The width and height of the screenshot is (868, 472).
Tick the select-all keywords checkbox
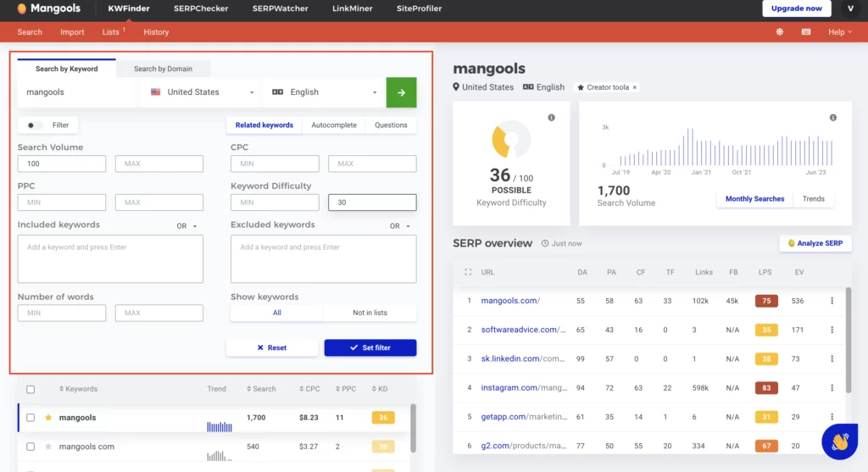(x=31, y=390)
